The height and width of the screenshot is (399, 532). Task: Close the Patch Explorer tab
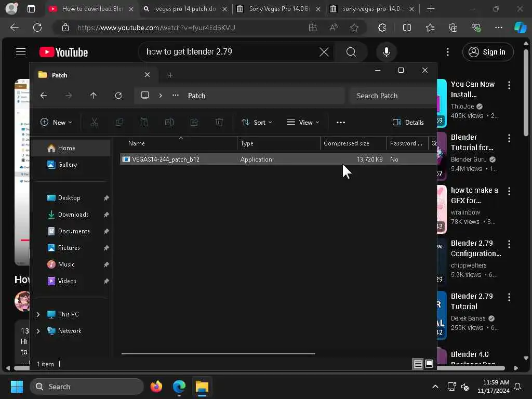pyautogui.click(x=147, y=75)
